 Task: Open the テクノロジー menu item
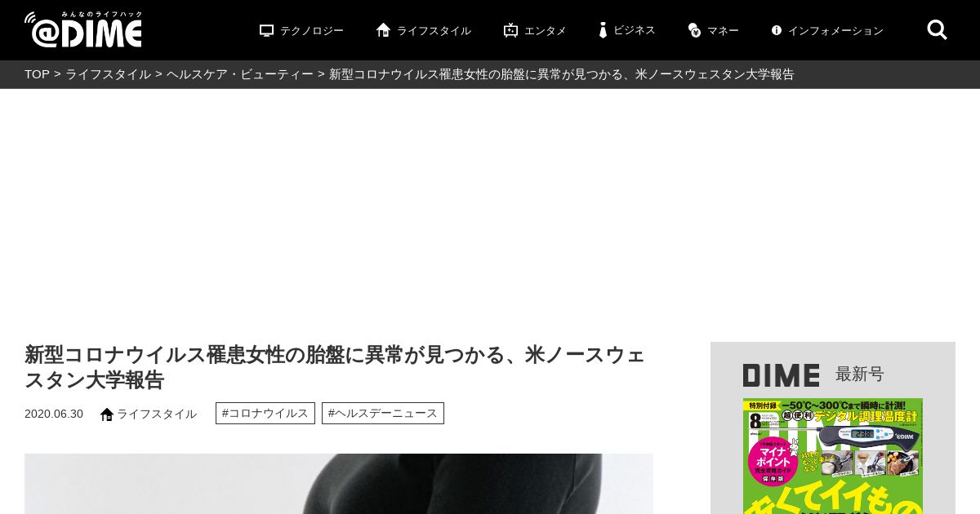click(312, 31)
